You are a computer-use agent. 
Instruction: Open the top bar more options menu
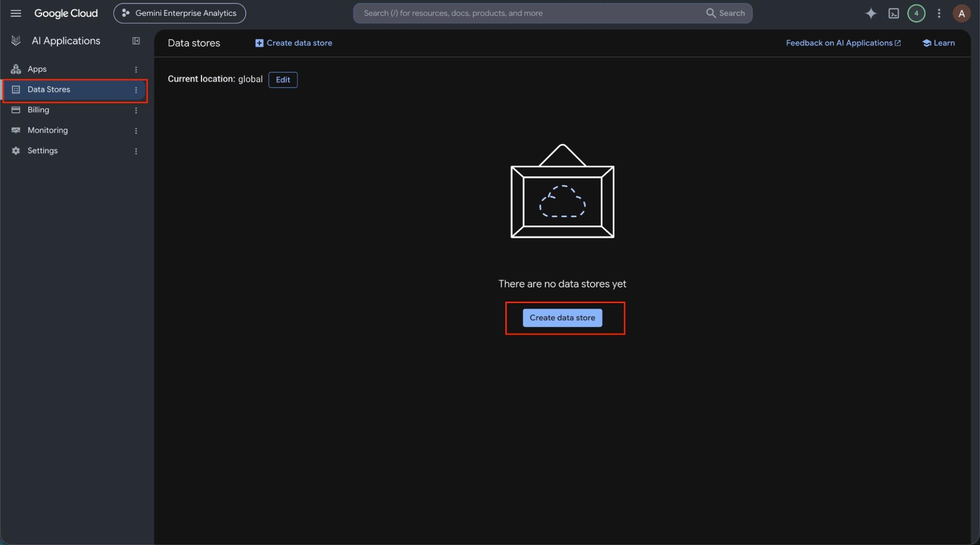[x=939, y=13]
